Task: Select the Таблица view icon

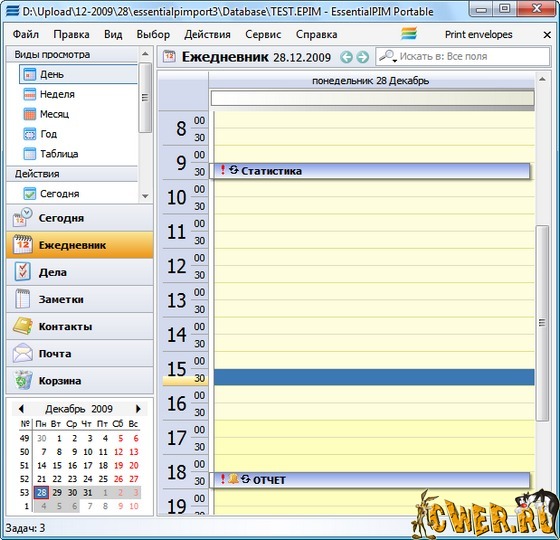Action: tap(29, 154)
